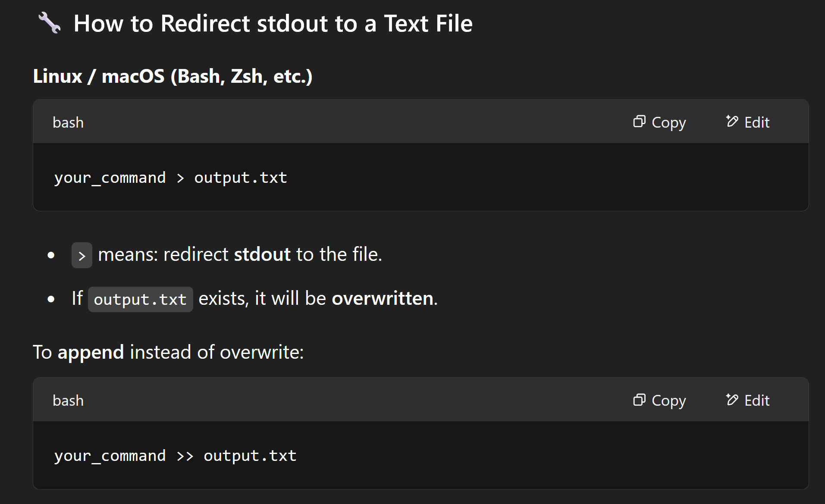Click the inline 'output.txt' code chip
Viewport: 825px width, 504px height.
pos(140,299)
